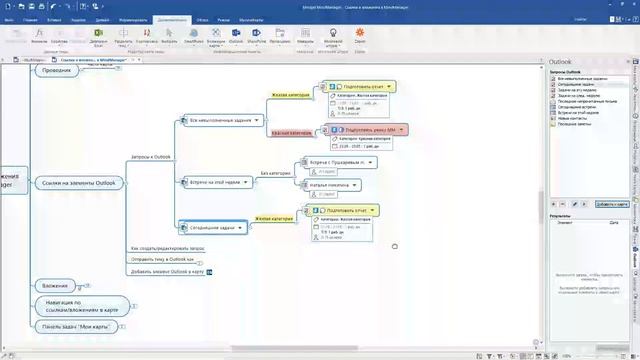640x360 pixels.
Task: Open dropdown on Сегодняшние задачи topic
Action: coord(240,228)
